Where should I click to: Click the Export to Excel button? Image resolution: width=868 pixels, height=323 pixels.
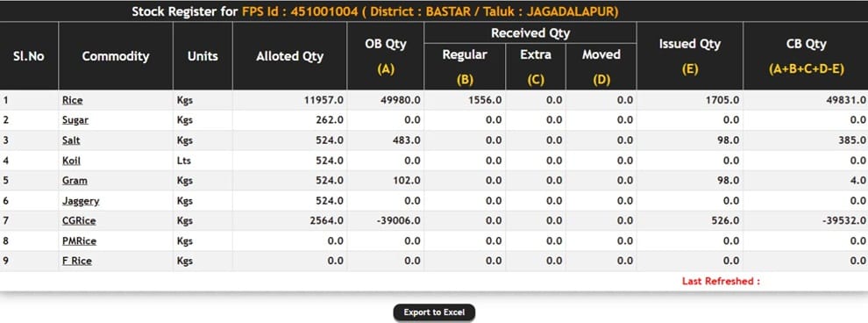(434, 312)
